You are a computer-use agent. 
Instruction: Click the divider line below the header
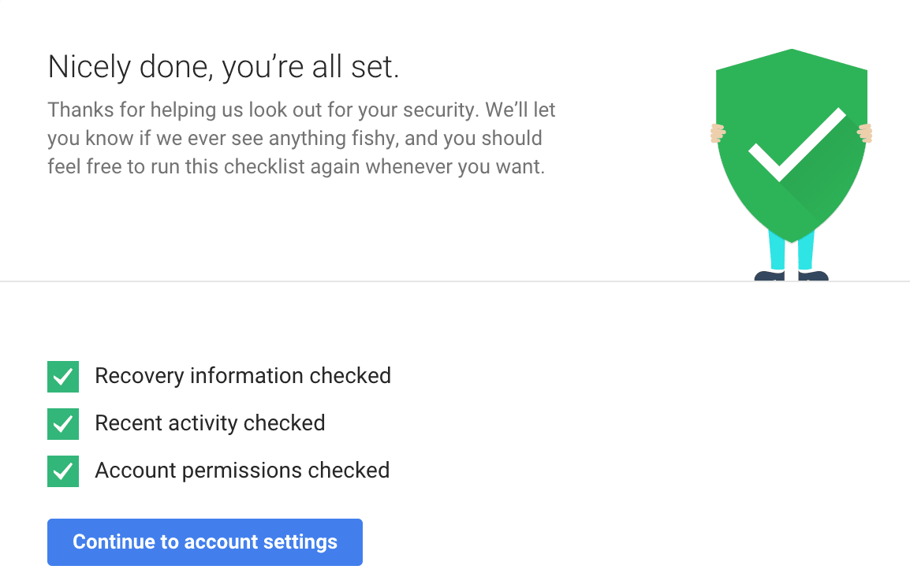(x=455, y=281)
